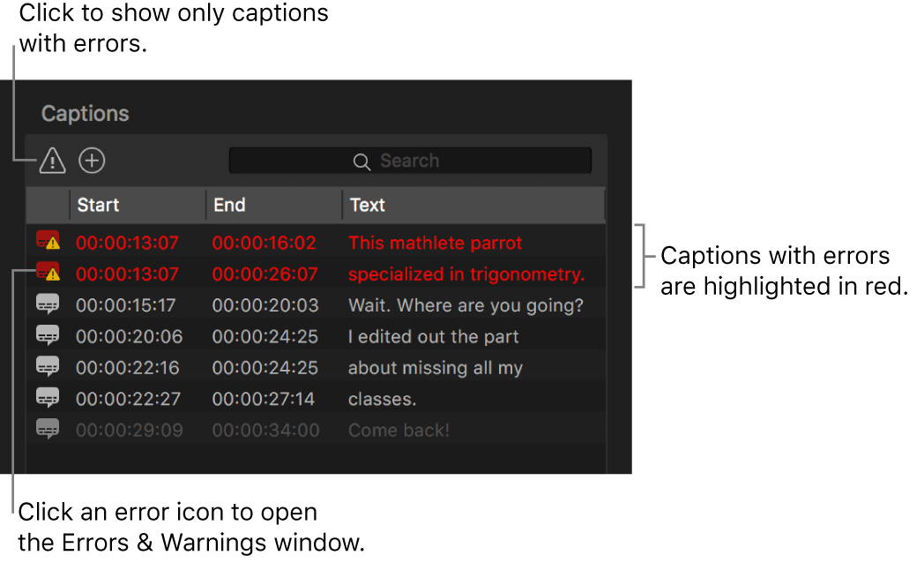Click the caption icon beside 'Come back!'
The width and height of the screenshot is (924, 563).
click(48, 429)
